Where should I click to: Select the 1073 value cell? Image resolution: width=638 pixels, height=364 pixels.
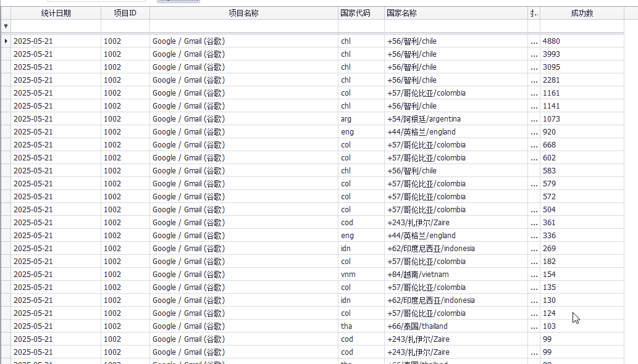pos(582,119)
